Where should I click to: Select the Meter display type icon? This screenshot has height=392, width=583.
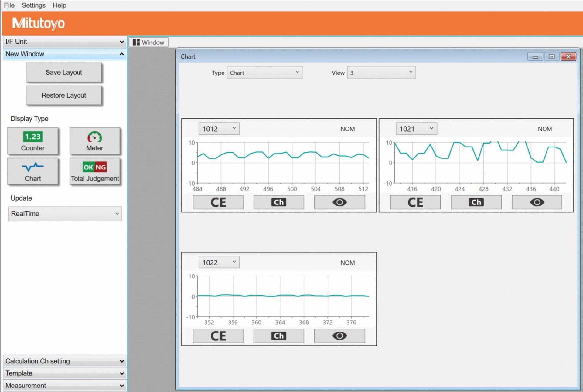(95, 140)
